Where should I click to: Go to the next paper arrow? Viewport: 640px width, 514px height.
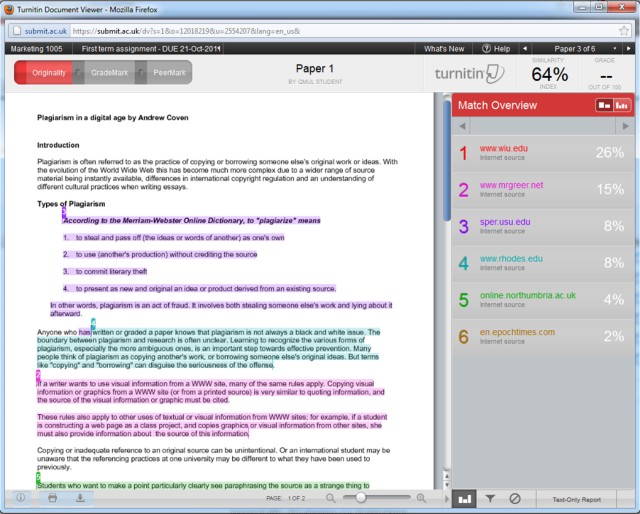(x=629, y=49)
